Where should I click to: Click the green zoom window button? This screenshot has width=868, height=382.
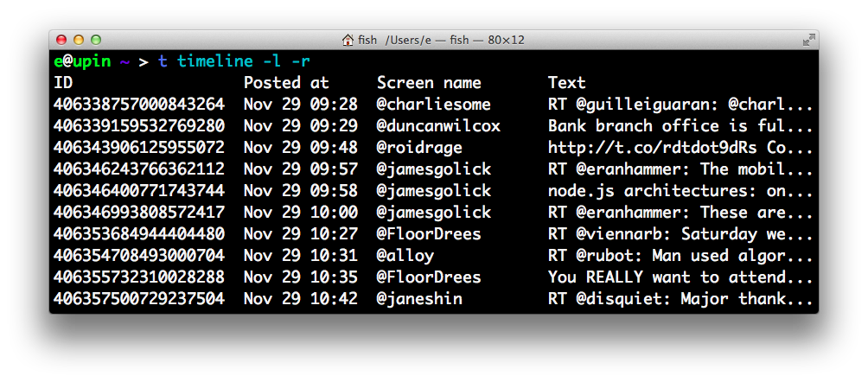point(96,40)
